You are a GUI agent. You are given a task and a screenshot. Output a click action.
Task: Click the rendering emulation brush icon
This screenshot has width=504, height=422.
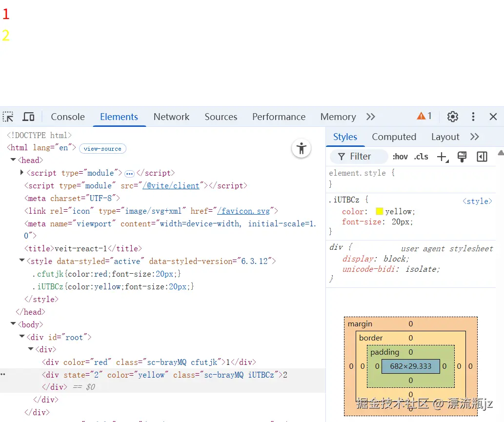pyautogui.click(x=462, y=157)
